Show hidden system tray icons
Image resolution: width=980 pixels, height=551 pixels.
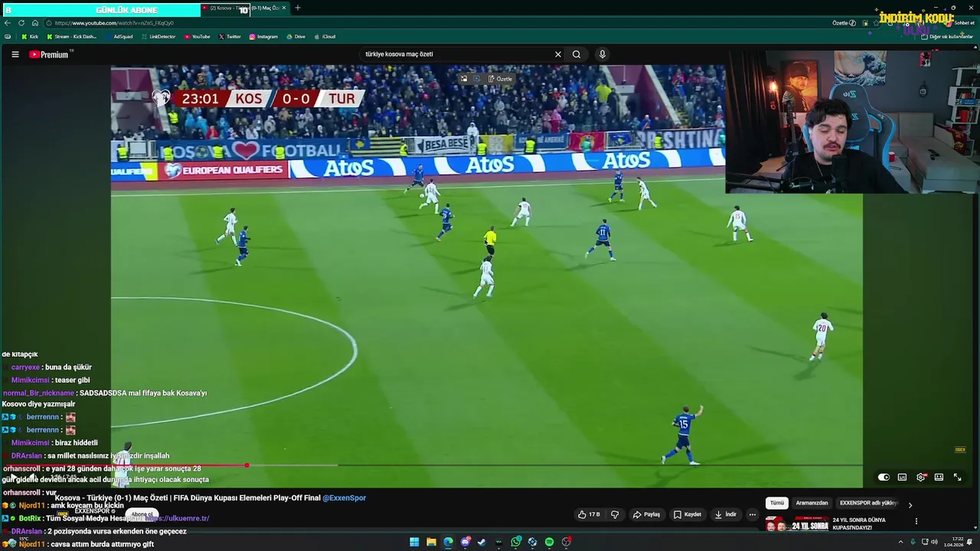[900, 542]
